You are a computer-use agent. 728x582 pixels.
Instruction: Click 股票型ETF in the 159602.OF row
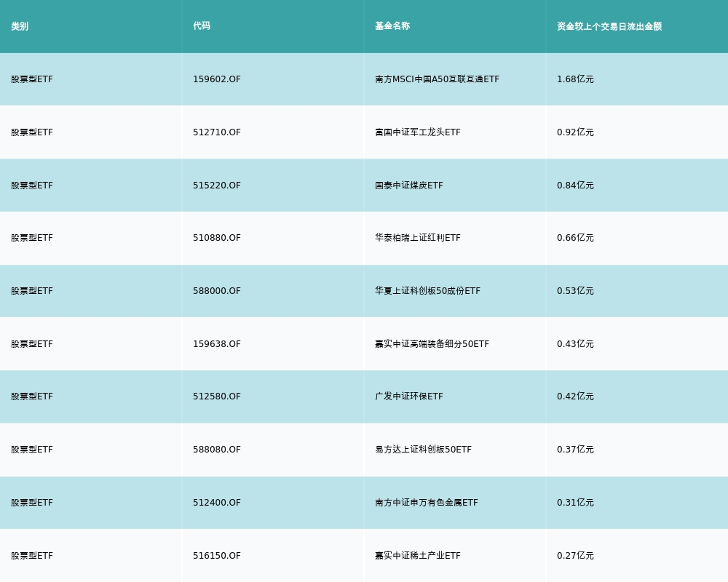click(x=32, y=79)
